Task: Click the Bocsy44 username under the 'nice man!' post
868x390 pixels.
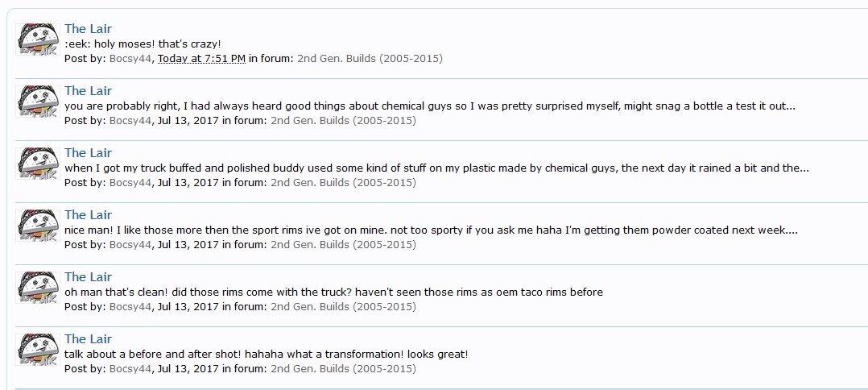Action: tap(130, 245)
